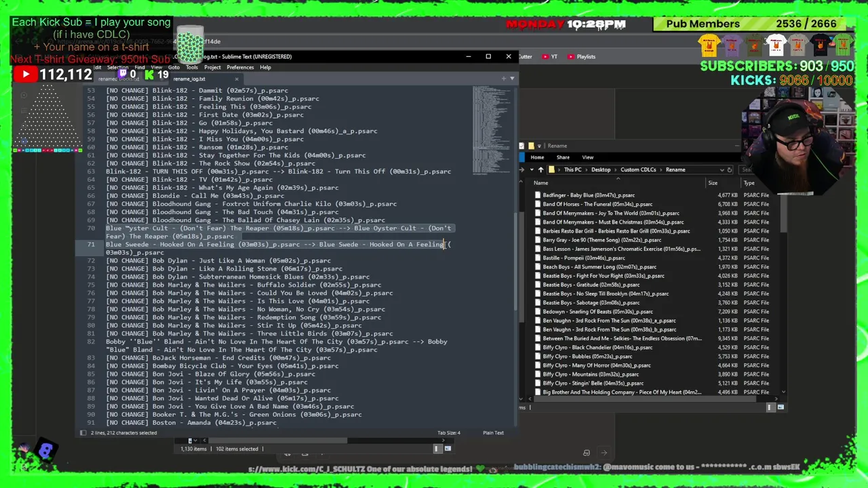The width and height of the screenshot is (868, 488).
Task: Open the Share ribbon tab in Explorer
Action: coord(563,157)
